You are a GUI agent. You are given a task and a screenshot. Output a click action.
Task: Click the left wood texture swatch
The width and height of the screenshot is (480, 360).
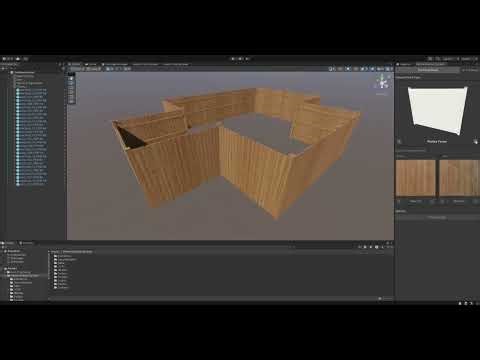coord(416,178)
